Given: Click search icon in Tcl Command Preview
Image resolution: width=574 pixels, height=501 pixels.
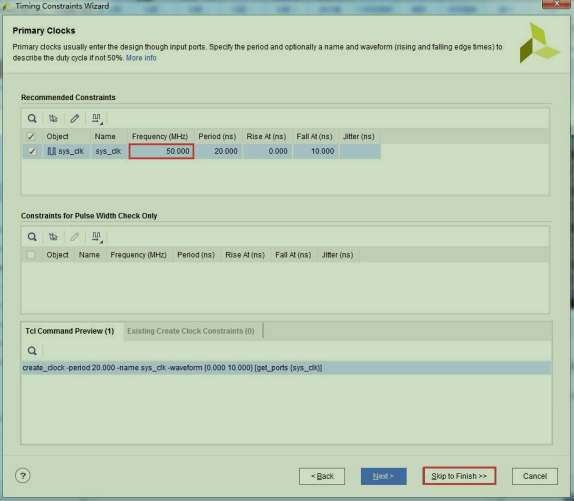Looking at the screenshot, I should (x=32, y=351).
